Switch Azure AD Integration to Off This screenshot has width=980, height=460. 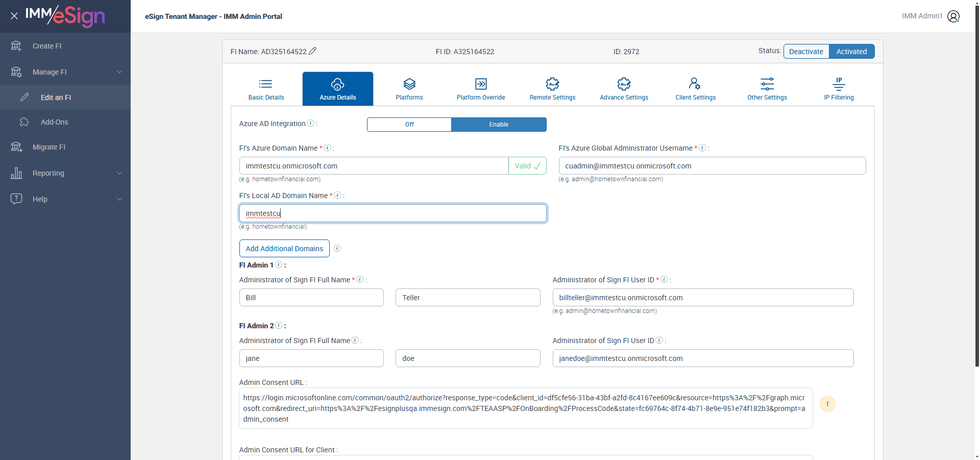click(x=409, y=125)
